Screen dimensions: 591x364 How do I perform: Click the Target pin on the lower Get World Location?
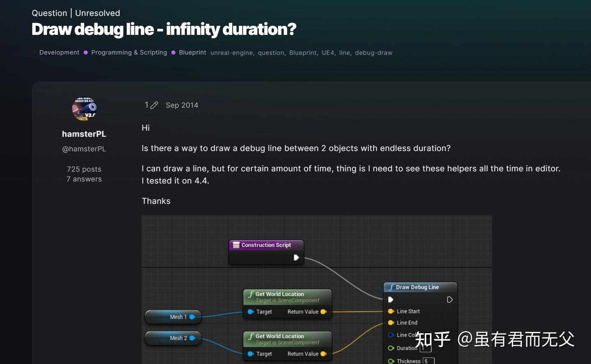(x=251, y=353)
